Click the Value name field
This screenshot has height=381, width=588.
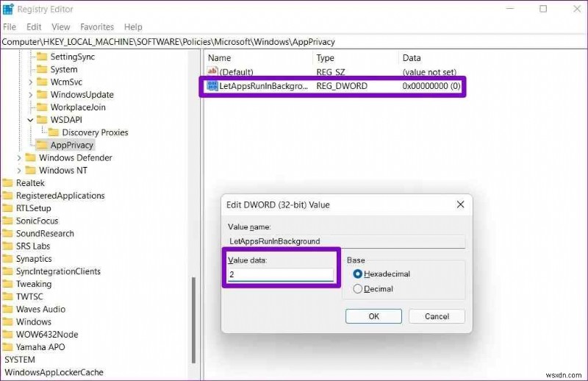347,241
